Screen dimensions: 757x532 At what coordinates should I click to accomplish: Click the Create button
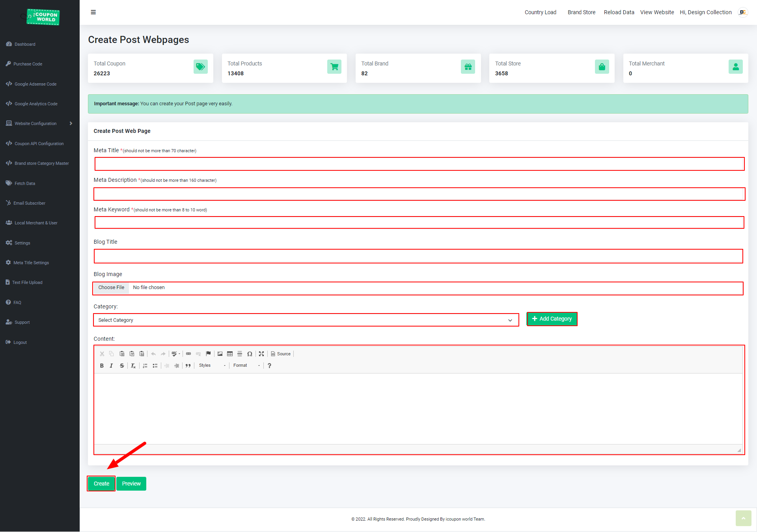click(101, 483)
